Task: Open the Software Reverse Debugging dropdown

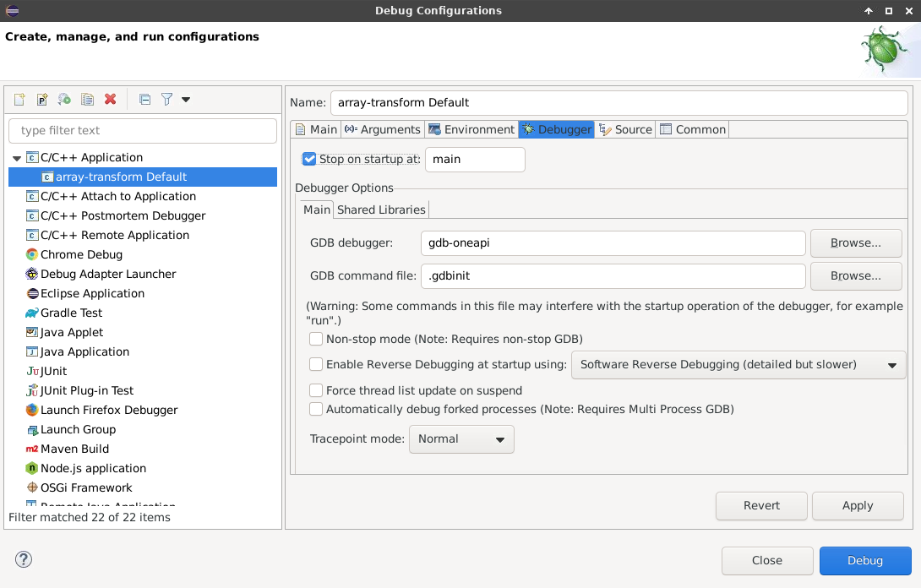Action: (738, 365)
